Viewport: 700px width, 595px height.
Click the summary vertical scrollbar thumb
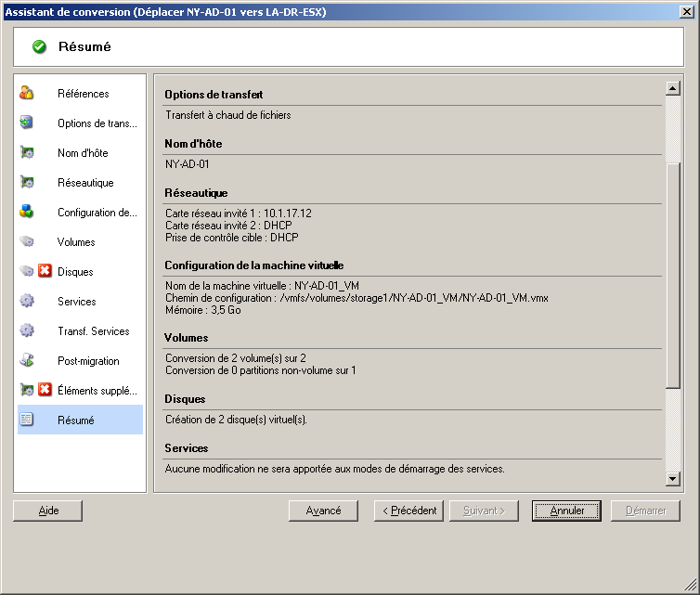(673, 276)
